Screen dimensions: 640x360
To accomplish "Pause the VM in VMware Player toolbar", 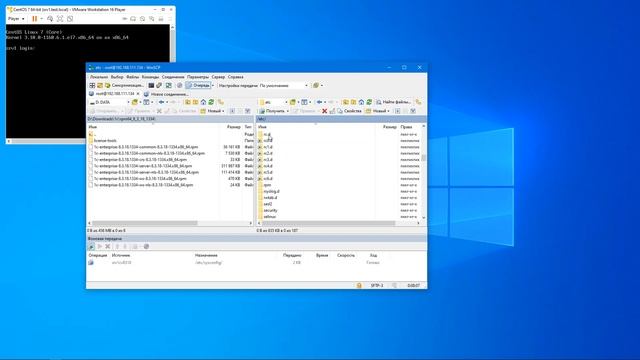I will [35, 19].
